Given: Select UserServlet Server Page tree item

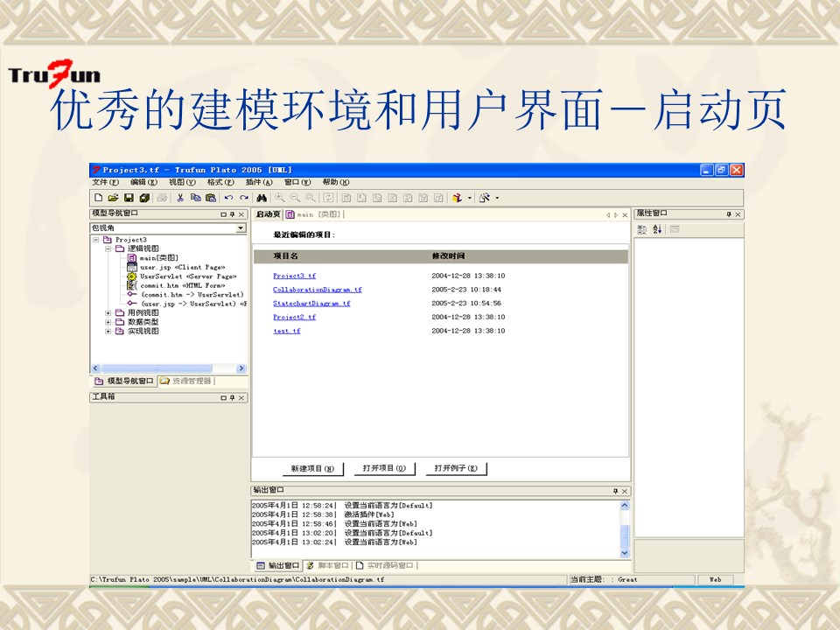Looking at the screenshot, I should 182,276.
